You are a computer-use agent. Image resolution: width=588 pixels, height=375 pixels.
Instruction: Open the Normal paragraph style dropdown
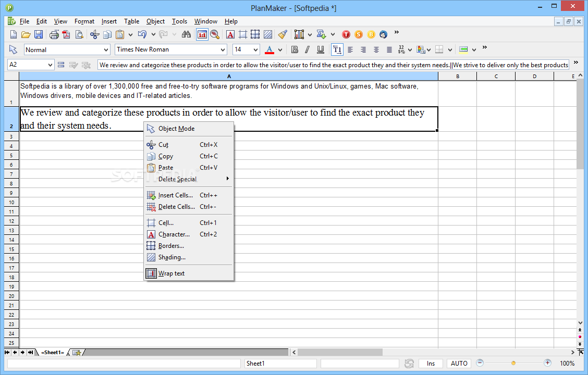coord(106,49)
